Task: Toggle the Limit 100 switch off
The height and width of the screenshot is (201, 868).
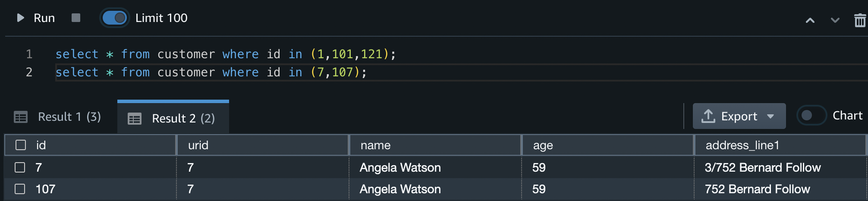Action: [114, 18]
